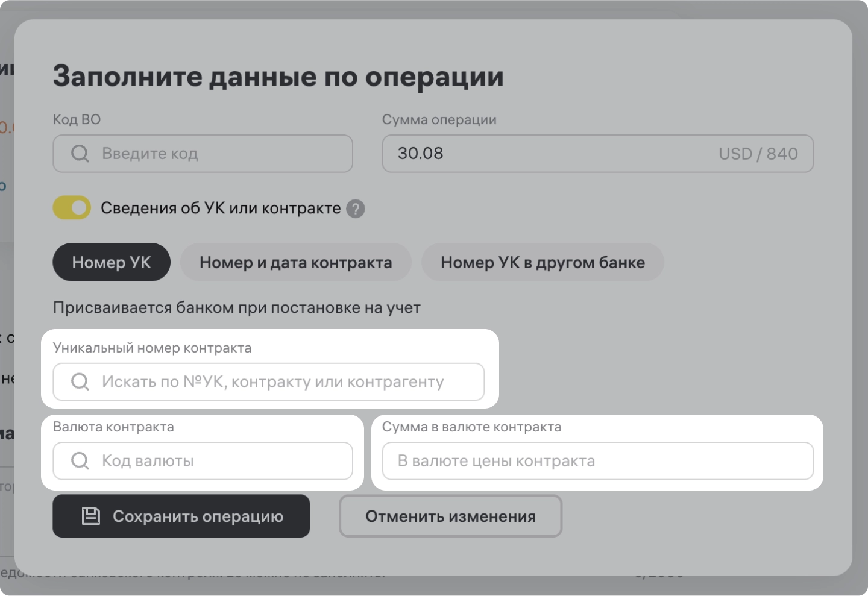Click the Сумма операции label
Viewport: 868px width, 596px height.
pyautogui.click(x=439, y=119)
